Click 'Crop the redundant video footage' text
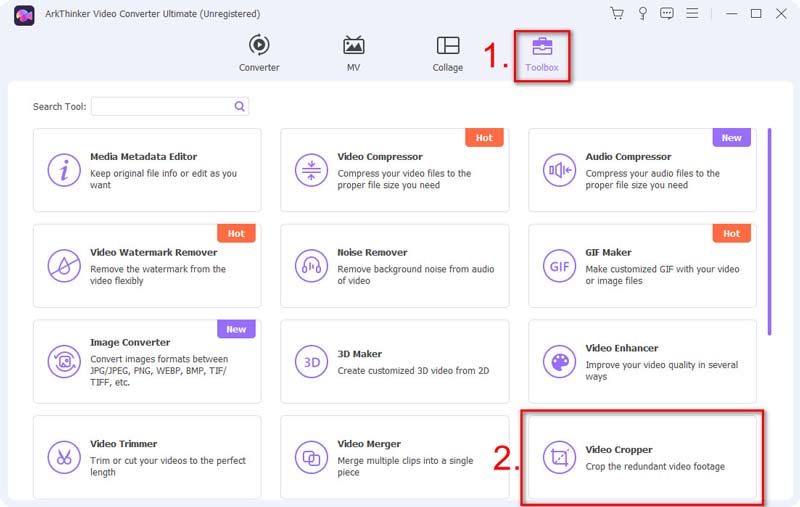Image resolution: width=800 pixels, height=507 pixels. coord(655,467)
